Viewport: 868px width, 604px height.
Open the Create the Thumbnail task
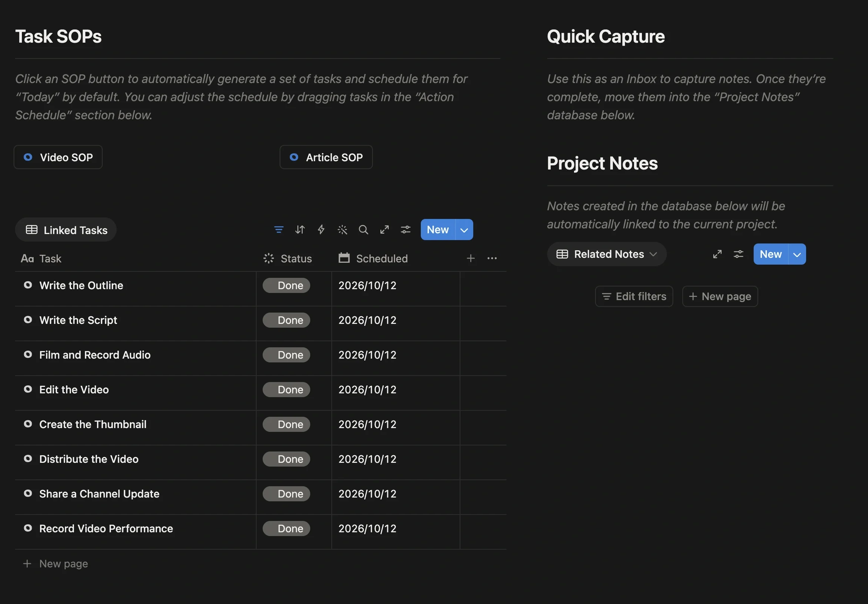point(93,424)
